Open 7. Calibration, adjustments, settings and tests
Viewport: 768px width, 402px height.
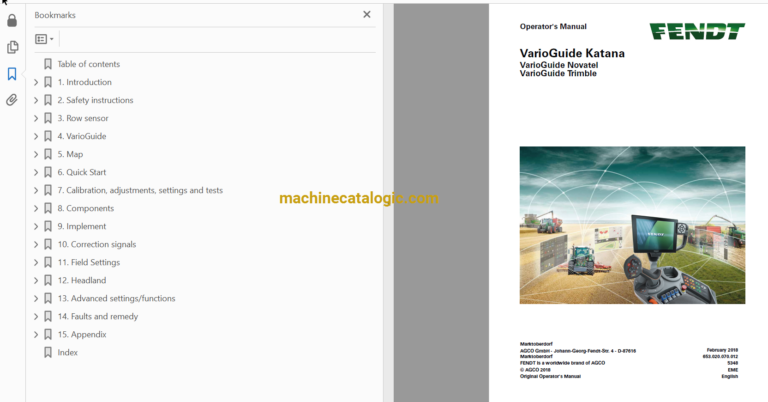tap(140, 190)
